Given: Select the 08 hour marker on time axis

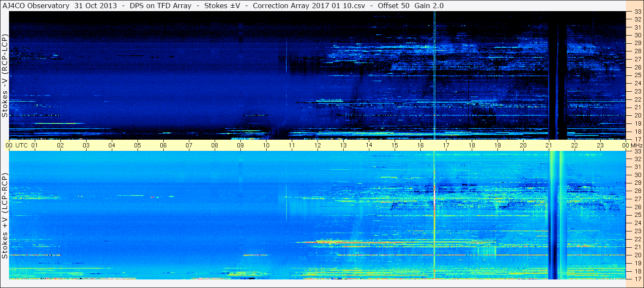Looking at the screenshot, I should coord(215,145).
